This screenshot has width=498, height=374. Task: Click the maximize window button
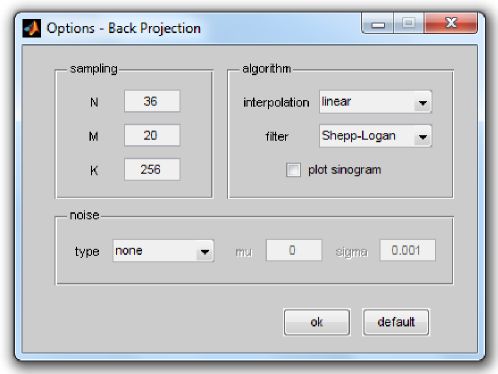(x=409, y=23)
